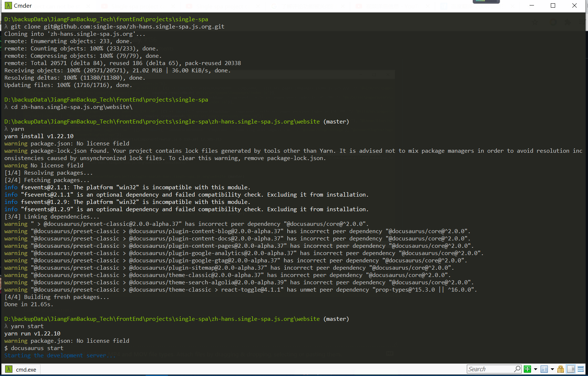The image size is (588, 376).
Task: Click the Cmder lambda icon in title bar
Action: pyautogui.click(x=8, y=5)
